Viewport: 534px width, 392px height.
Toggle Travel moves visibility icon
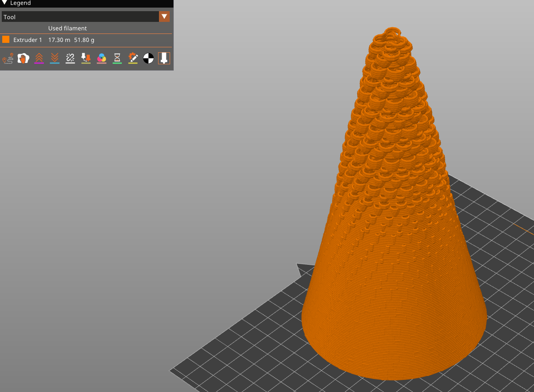(8, 58)
